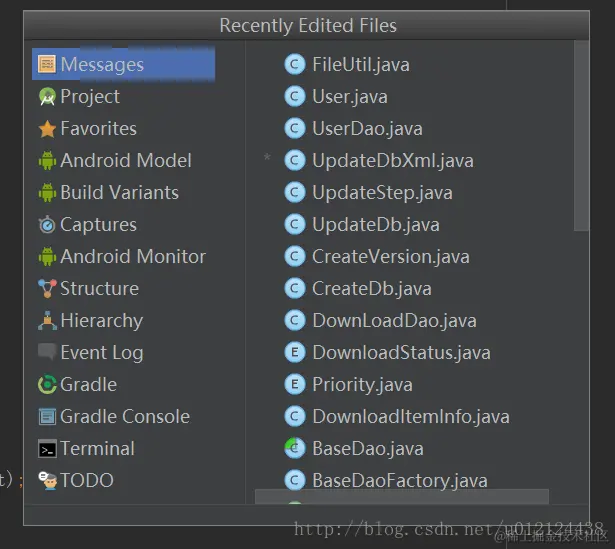The height and width of the screenshot is (549, 615).
Task: Click the recent files list vertical scrollbar
Action: pyautogui.click(x=581, y=136)
